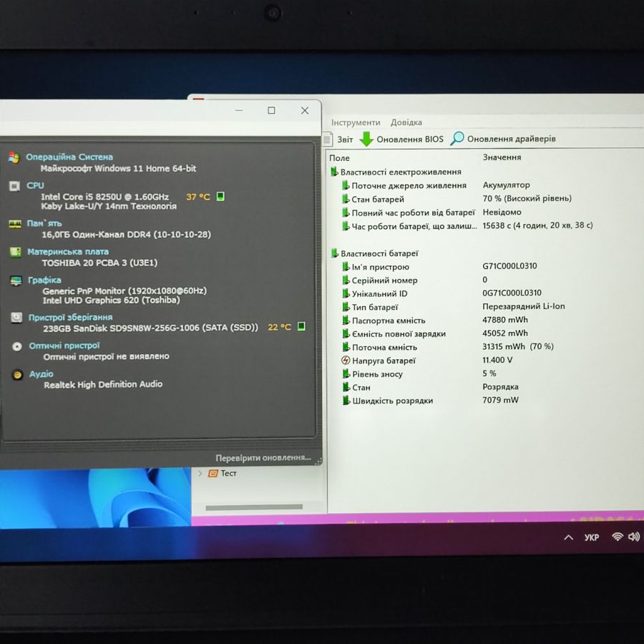
Task: Click the volume speaker icon in tray
Action: coord(634,537)
